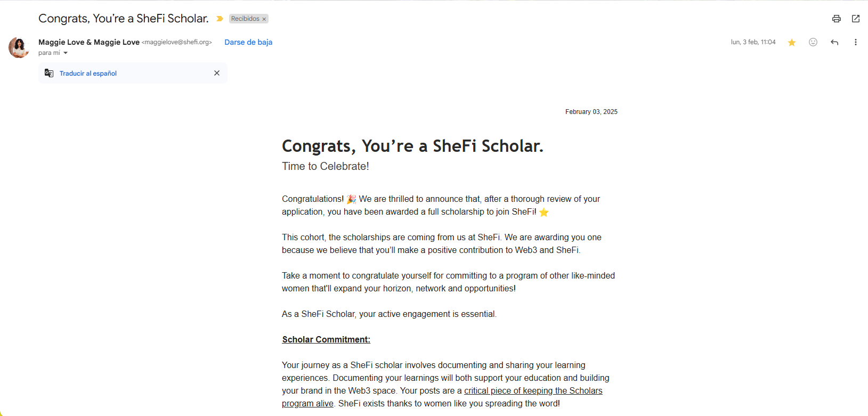Toggle the yellow importance marker beside the subject
The height and width of the screenshot is (416, 868).
click(220, 19)
